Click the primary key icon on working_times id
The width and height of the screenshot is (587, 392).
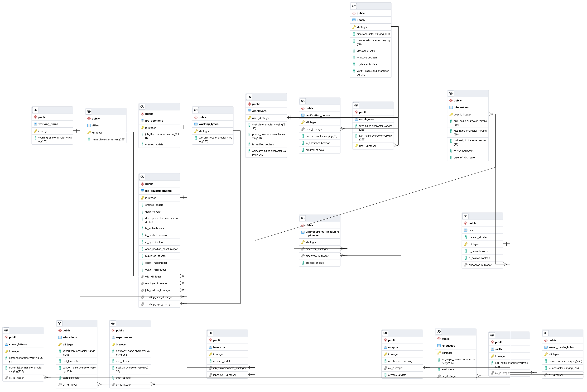(35, 131)
